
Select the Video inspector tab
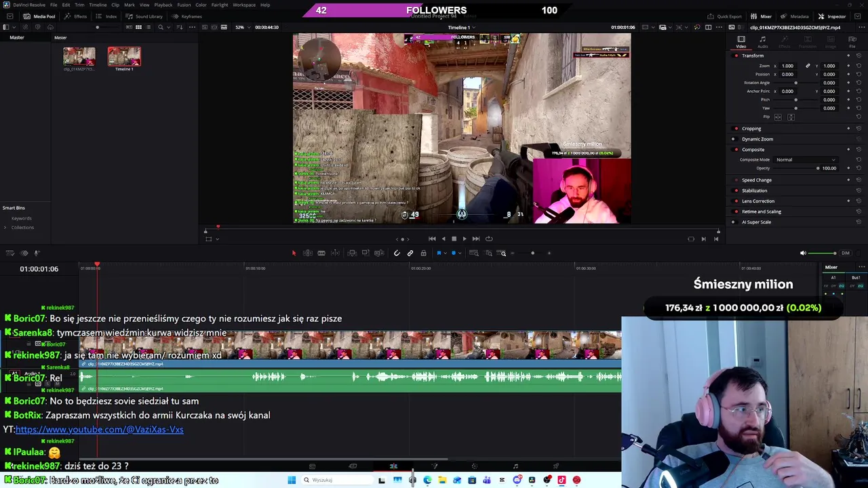741,42
